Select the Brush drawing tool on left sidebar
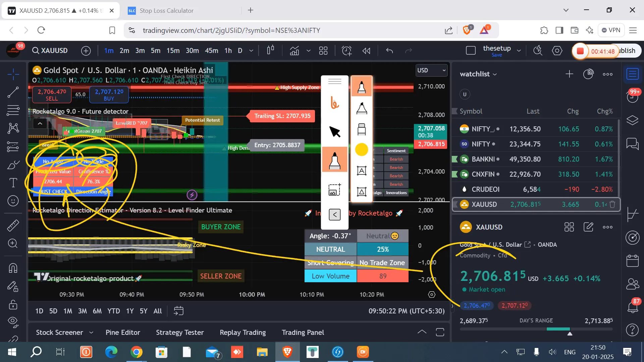Screen dimensions: 644x362 pyautogui.click(x=13, y=165)
